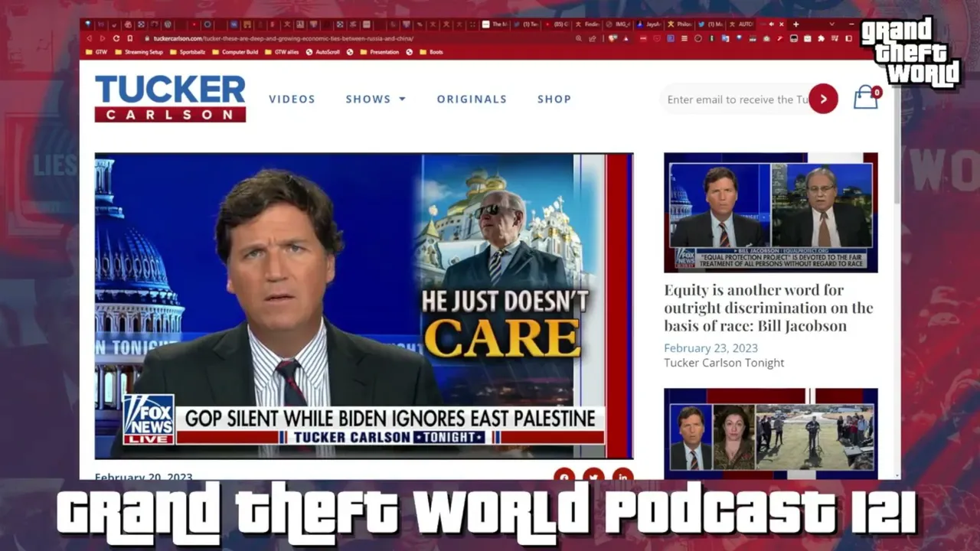The height and width of the screenshot is (551, 980).
Task: Open the Computer Build bookmarks folder
Action: pos(235,52)
